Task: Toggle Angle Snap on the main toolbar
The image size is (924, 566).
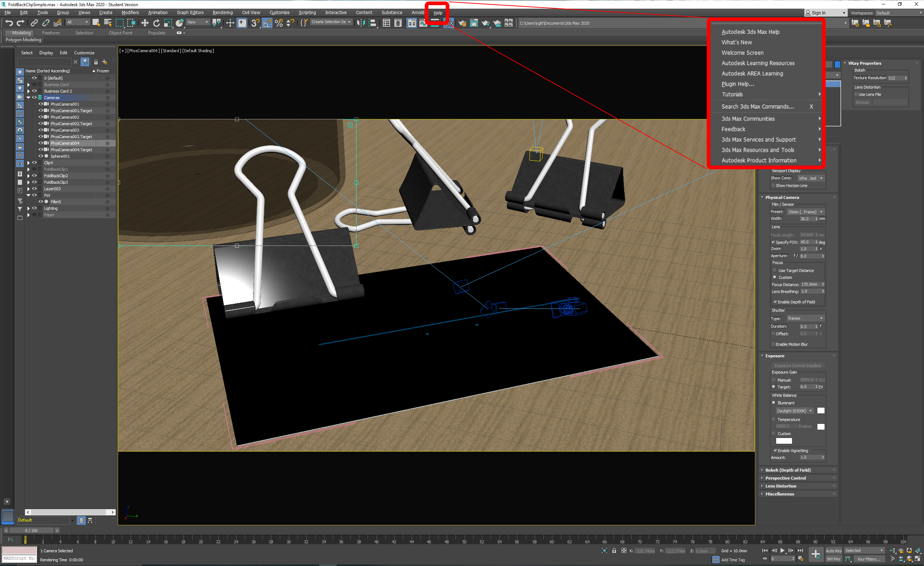Action: point(268,23)
